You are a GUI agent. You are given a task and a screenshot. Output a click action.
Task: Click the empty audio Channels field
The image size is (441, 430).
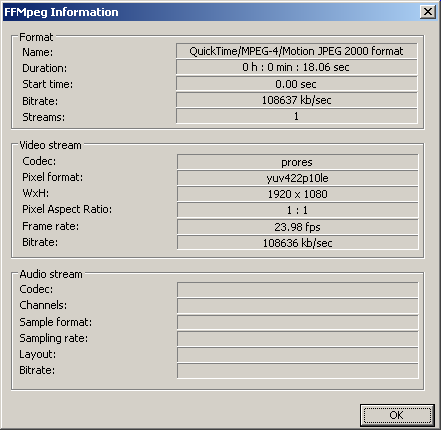[x=297, y=306]
